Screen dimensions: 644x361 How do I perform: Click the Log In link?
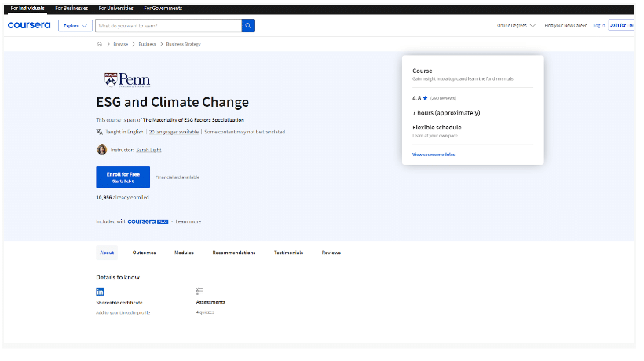pos(598,25)
